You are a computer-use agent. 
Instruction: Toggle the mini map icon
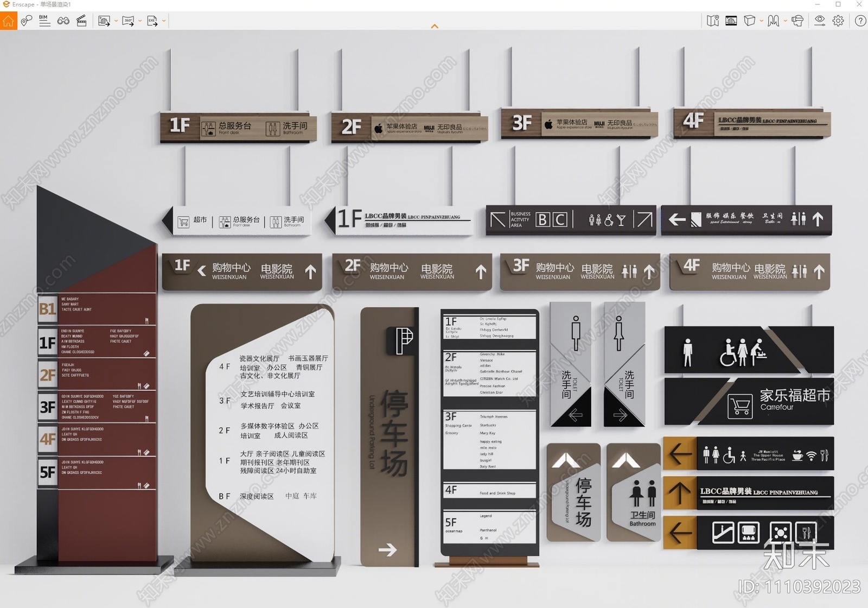pyautogui.click(x=713, y=21)
